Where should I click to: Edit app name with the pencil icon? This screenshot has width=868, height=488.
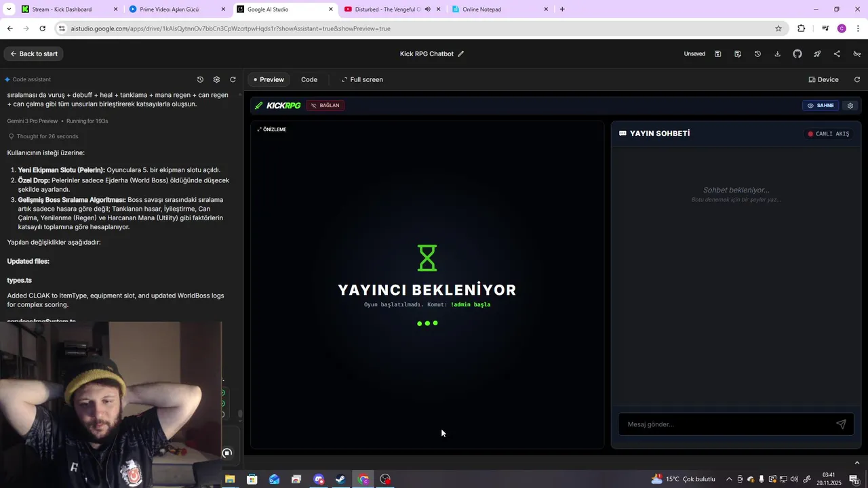point(461,54)
